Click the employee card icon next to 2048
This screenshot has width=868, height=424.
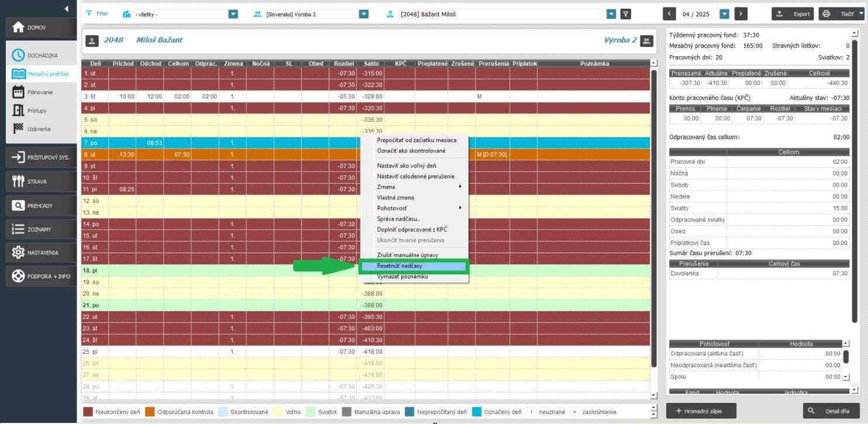[x=92, y=40]
